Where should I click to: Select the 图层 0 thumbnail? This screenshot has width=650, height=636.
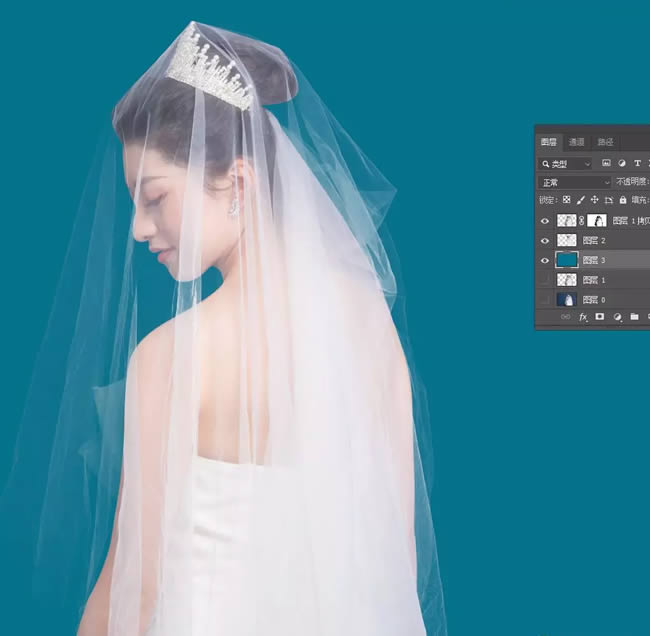point(566,299)
